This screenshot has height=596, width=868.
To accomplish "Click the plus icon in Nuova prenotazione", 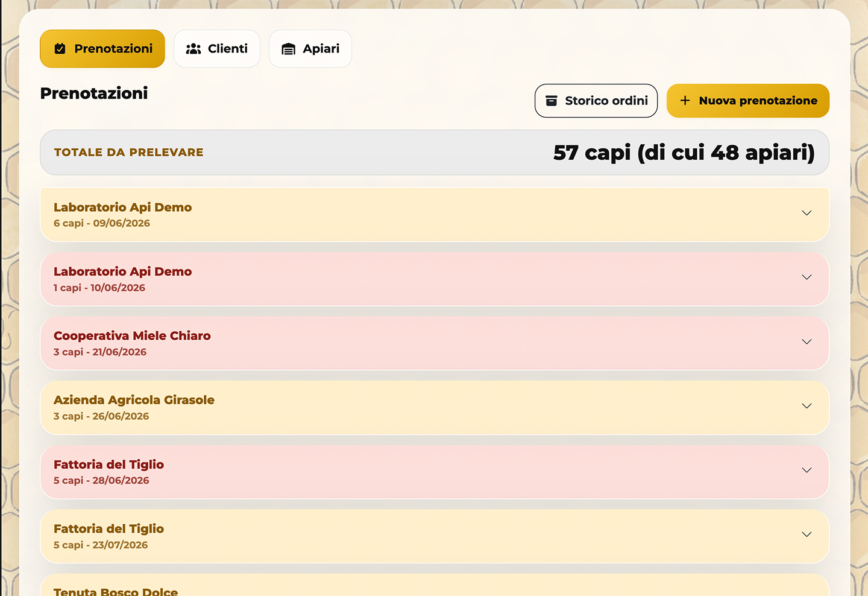I will pyautogui.click(x=685, y=101).
